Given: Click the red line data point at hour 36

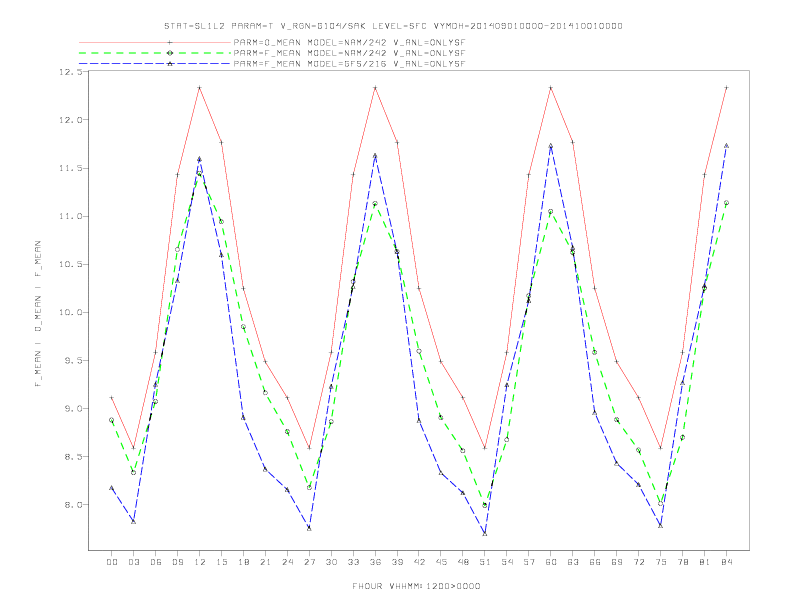Looking at the screenshot, I should tap(375, 88).
